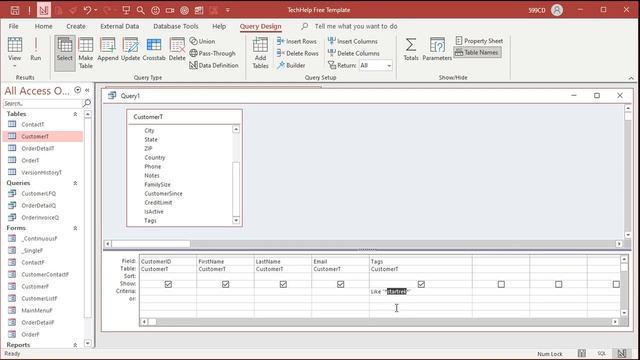
Task: Open the navigation pane options dropdown
Action: [x=78, y=90]
